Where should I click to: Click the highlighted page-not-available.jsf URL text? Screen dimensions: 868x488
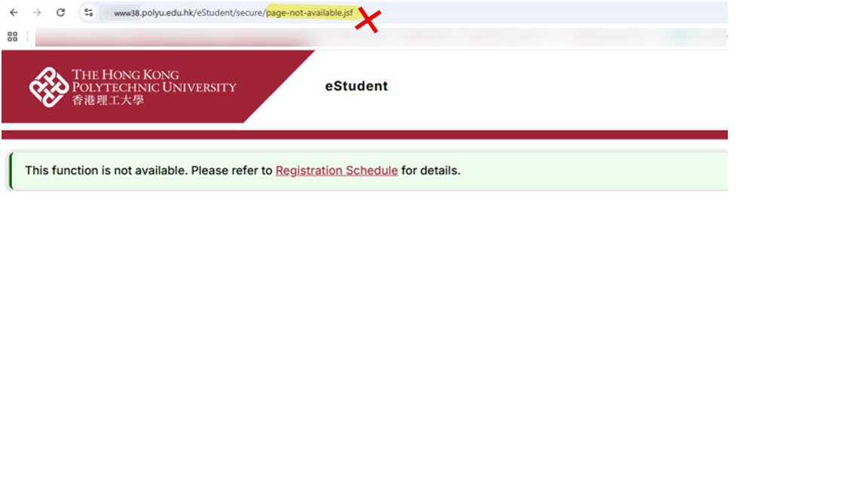pyautogui.click(x=309, y=12)
